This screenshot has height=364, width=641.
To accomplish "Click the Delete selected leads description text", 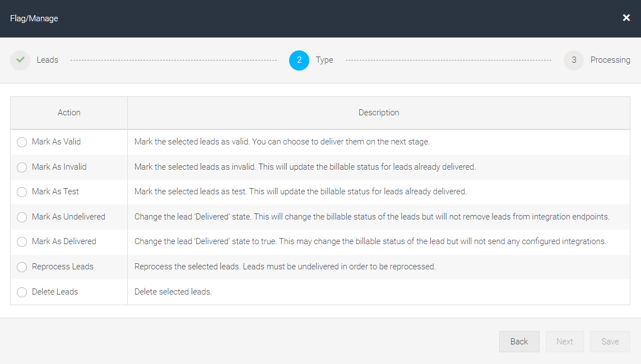I will [173, 292].
